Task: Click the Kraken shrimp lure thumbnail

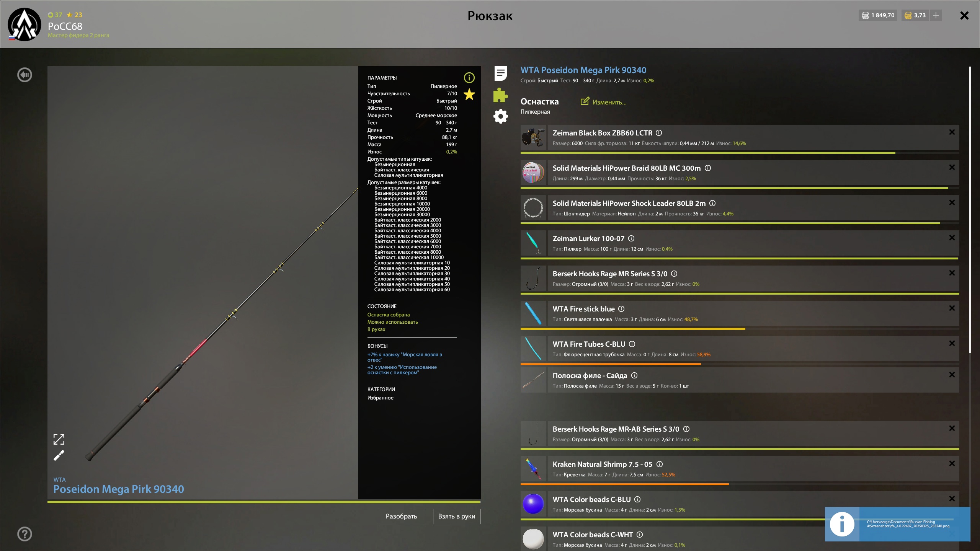Action: pos(533,469)
